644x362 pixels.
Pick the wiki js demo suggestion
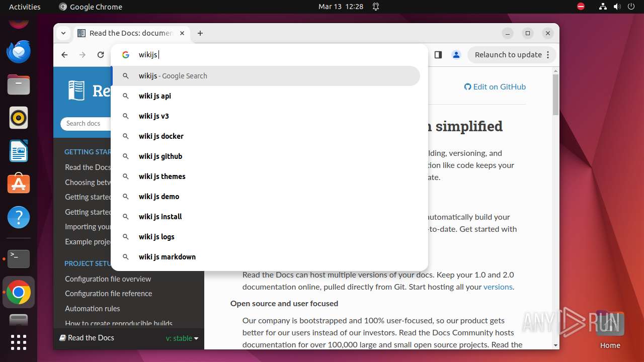coord(266,197)
